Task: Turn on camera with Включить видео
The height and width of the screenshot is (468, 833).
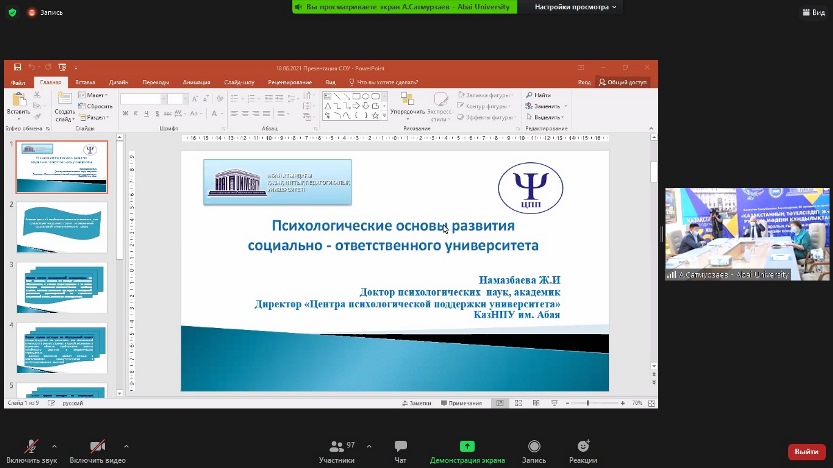Action: 98,446
